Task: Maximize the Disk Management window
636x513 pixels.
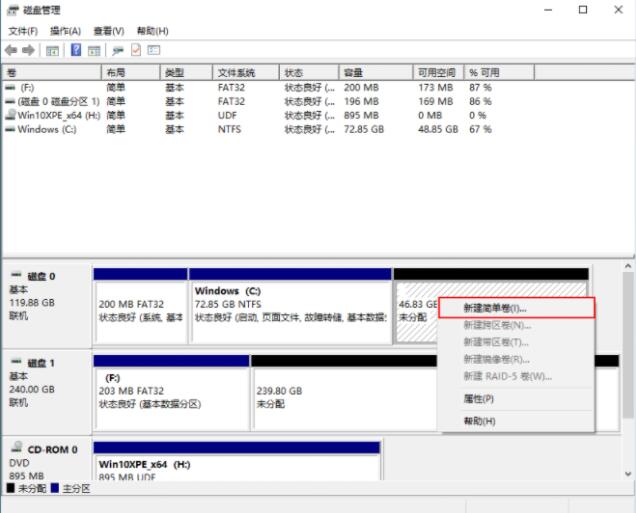Action: coord(583,10)
